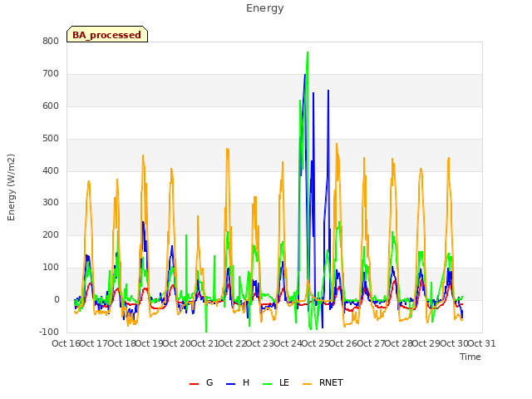532x399 pixels.
Task: Click the Oct 31 x-axis tick label
Action: [x=481, y=343]
